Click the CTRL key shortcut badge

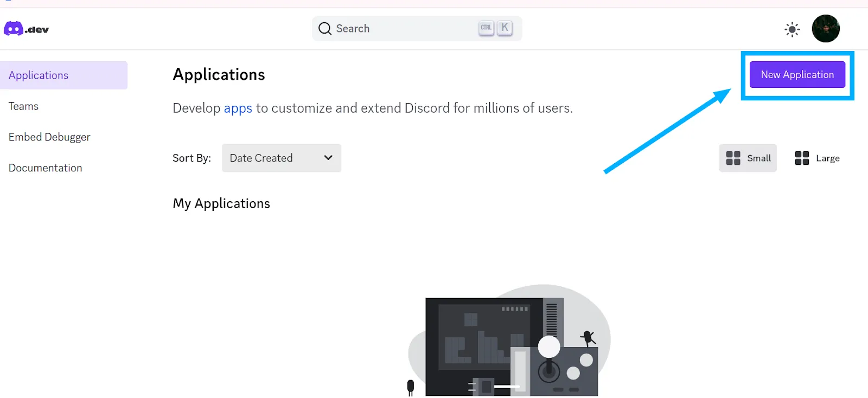(x=486, y=27)
